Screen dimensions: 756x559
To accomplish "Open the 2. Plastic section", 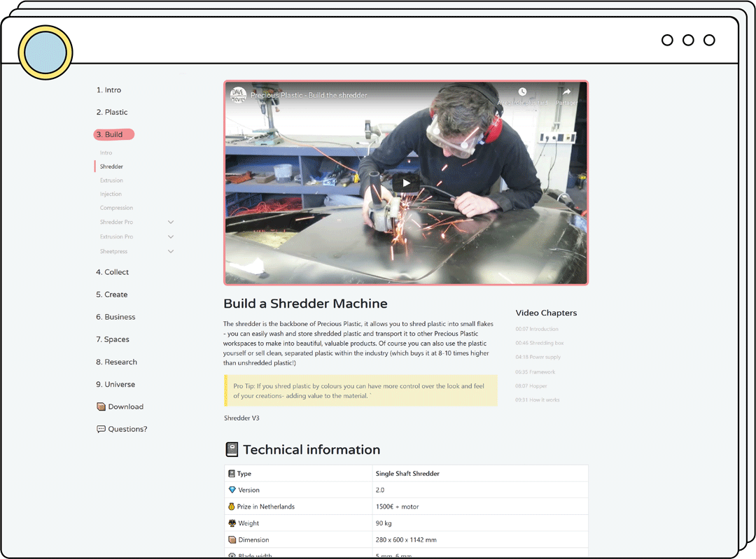I will click(x=112, y=112).
